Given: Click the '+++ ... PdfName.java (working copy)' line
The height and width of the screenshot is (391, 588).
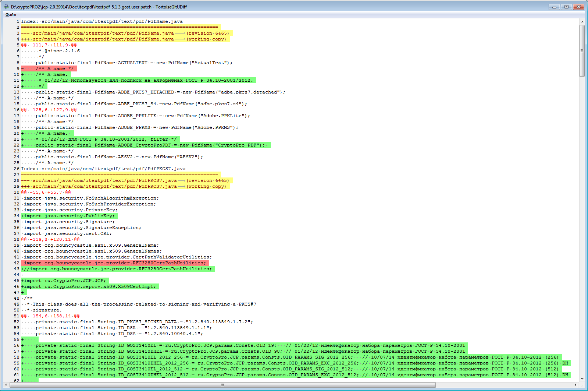Looking at the screenshot, I should (125, 39).
